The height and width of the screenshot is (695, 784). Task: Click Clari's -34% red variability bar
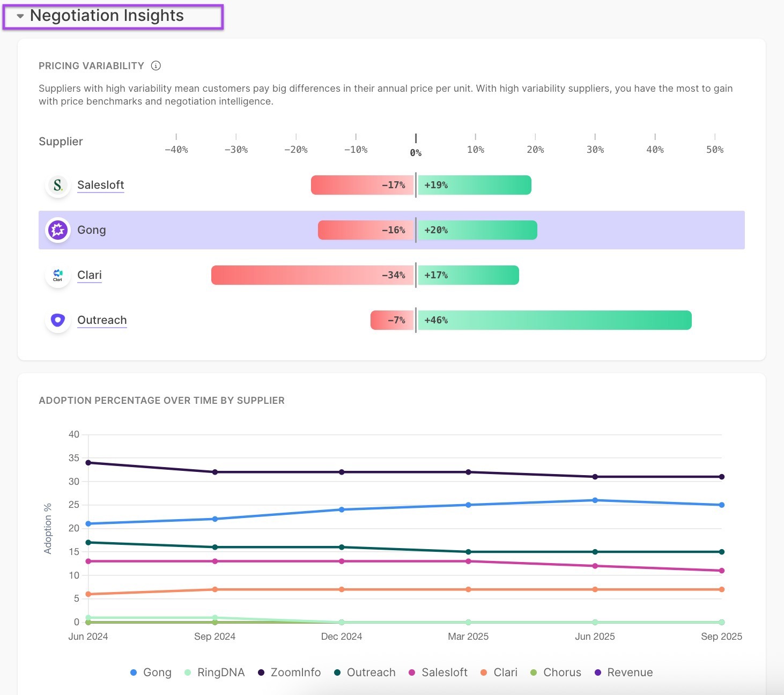point(313,275)
